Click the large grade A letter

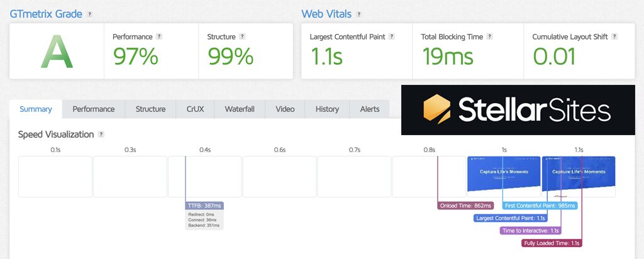(x=57, y=52)
